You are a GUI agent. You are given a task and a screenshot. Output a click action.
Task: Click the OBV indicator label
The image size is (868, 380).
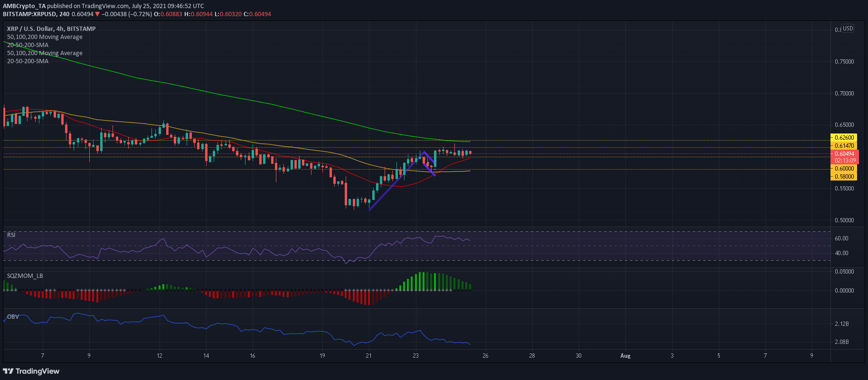(x=13, y=316)
